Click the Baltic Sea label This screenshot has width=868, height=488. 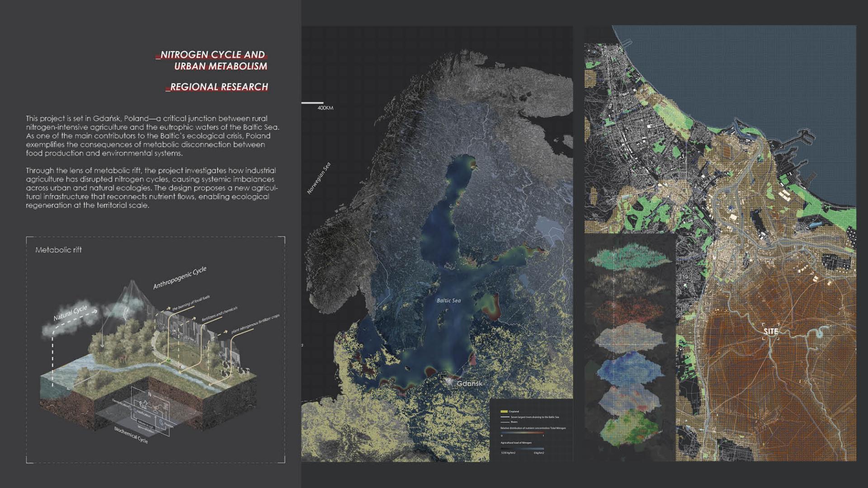point(448,300)
